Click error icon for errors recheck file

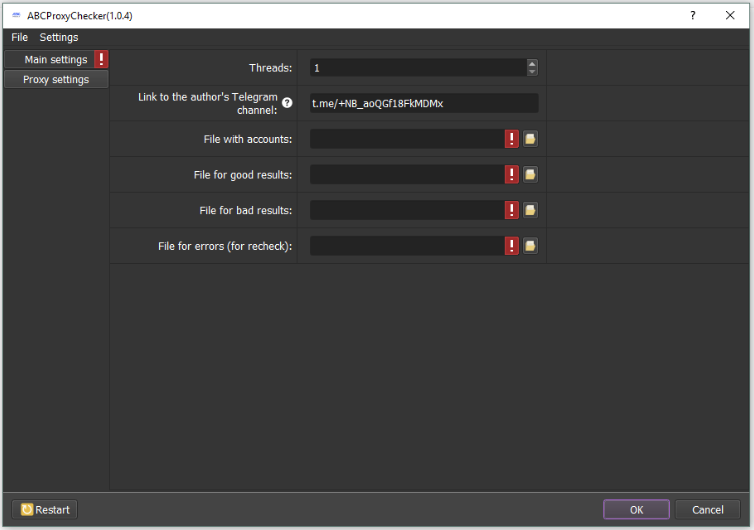click(512, 246)
